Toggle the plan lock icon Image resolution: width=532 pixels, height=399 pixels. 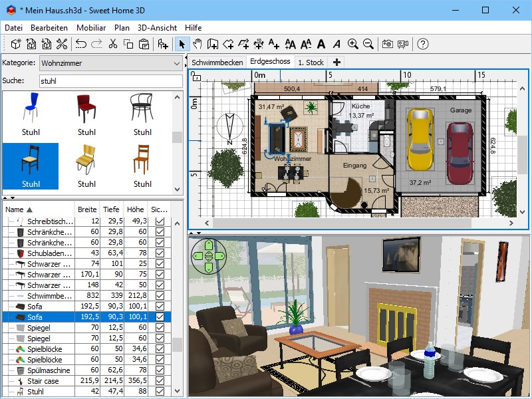click(x=196, y=76)
